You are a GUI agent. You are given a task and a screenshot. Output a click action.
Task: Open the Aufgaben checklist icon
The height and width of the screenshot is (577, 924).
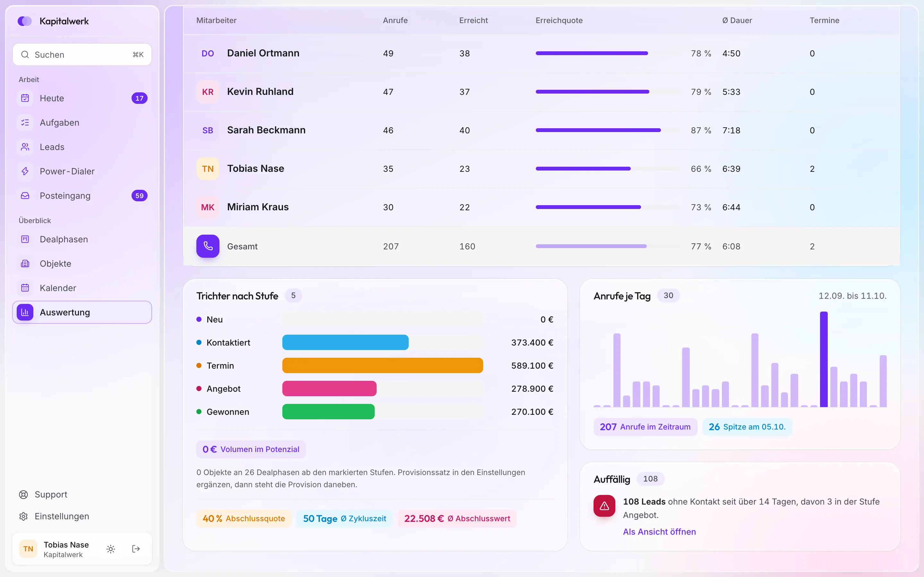click(25, 122)
